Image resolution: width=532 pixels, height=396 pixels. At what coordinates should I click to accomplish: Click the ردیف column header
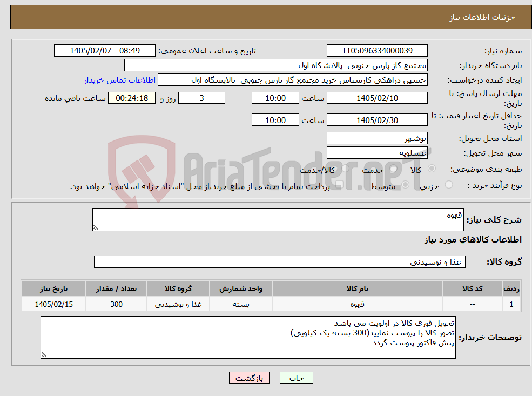[x=511, y=289]
